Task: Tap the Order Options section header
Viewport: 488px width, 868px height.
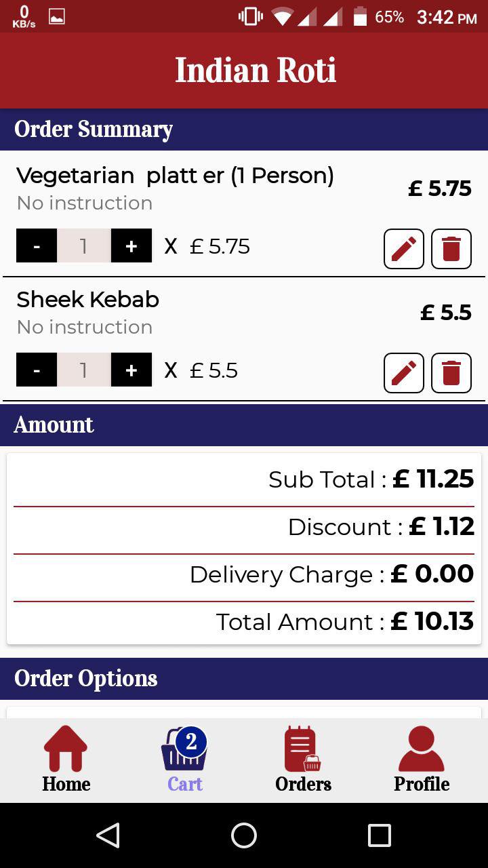Action: [244, 679]
